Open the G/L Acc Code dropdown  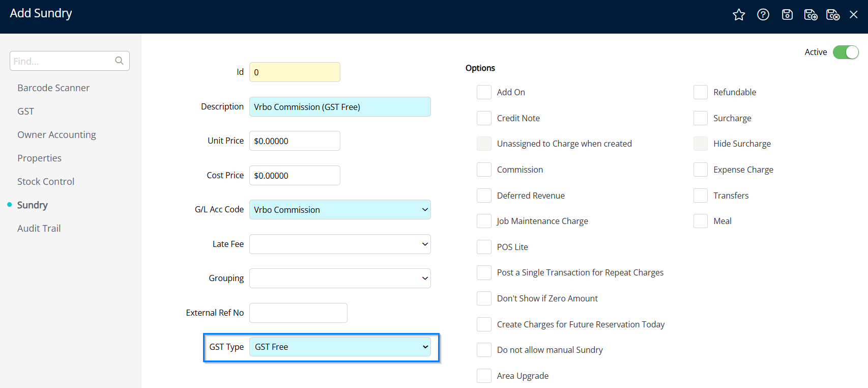pos(340,210)
